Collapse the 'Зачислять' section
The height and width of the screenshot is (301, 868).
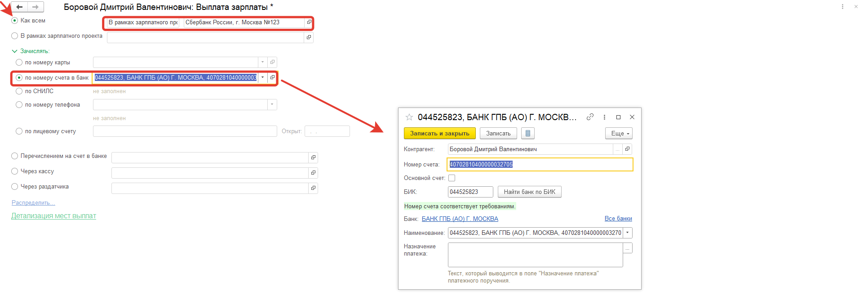click(x=14, y=51)
